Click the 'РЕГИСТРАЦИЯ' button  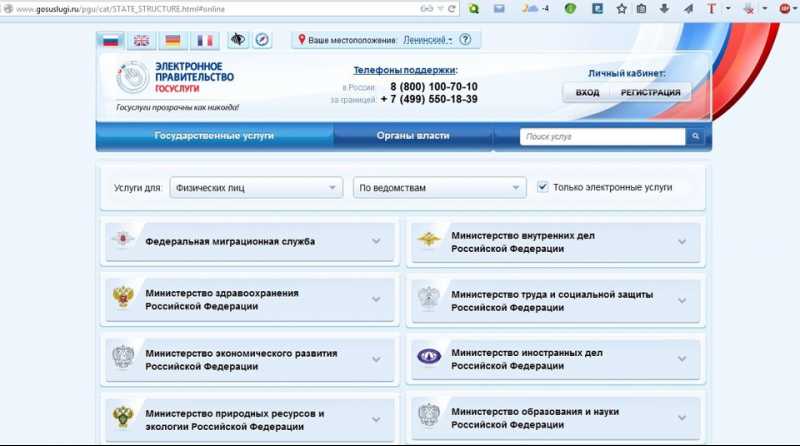pos(651,92)
